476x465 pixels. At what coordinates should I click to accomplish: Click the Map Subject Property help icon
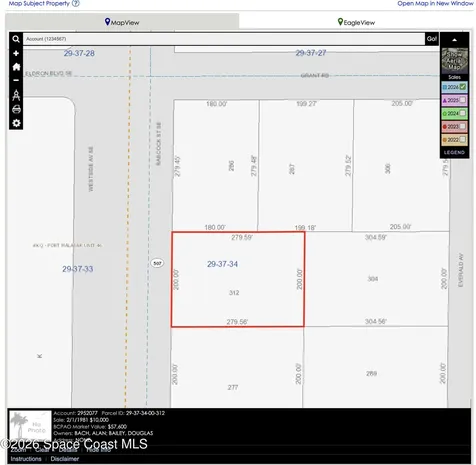[76, 4]
